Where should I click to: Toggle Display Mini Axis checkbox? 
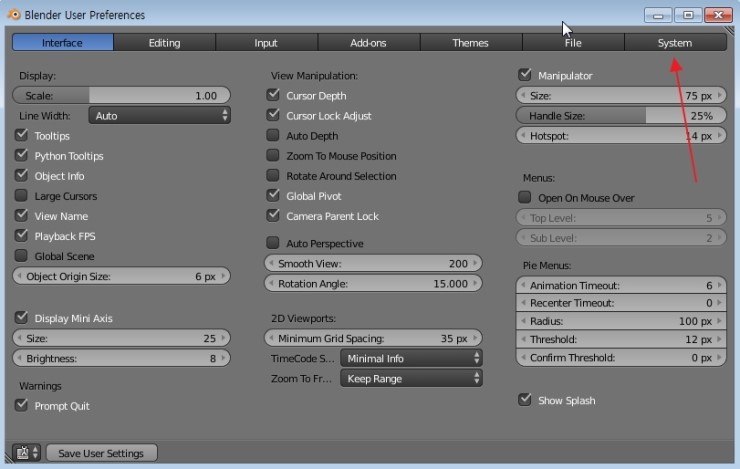tap(21, 318)
